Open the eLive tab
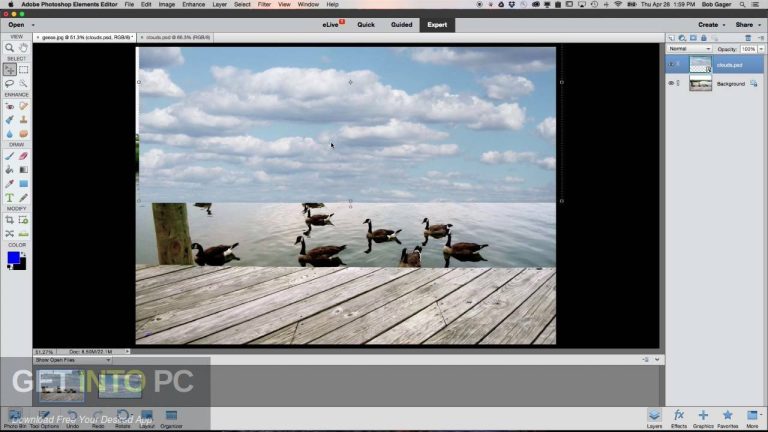The width and height of the screenshot is (768, 432). pyautogui.click(x=333, y=25)
